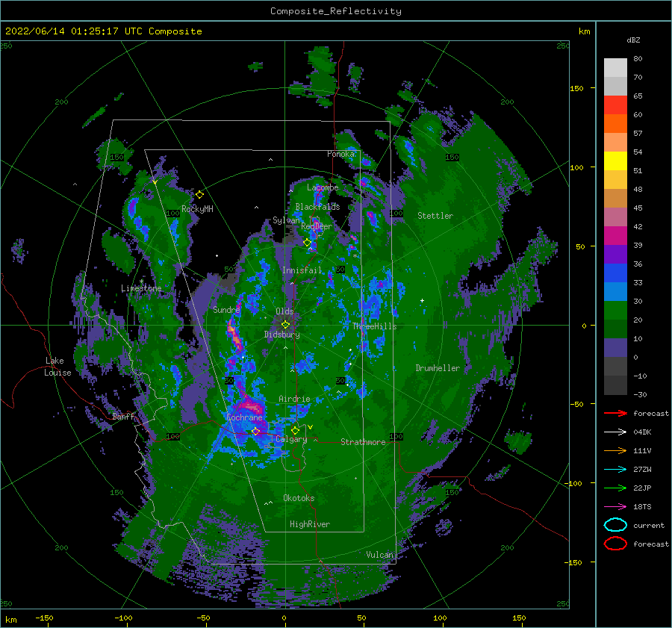Select the red 60-65 dBZ swatch
The width and height of the screenshot is (672, 628).
pyautogui.click(x=615, y=105)
